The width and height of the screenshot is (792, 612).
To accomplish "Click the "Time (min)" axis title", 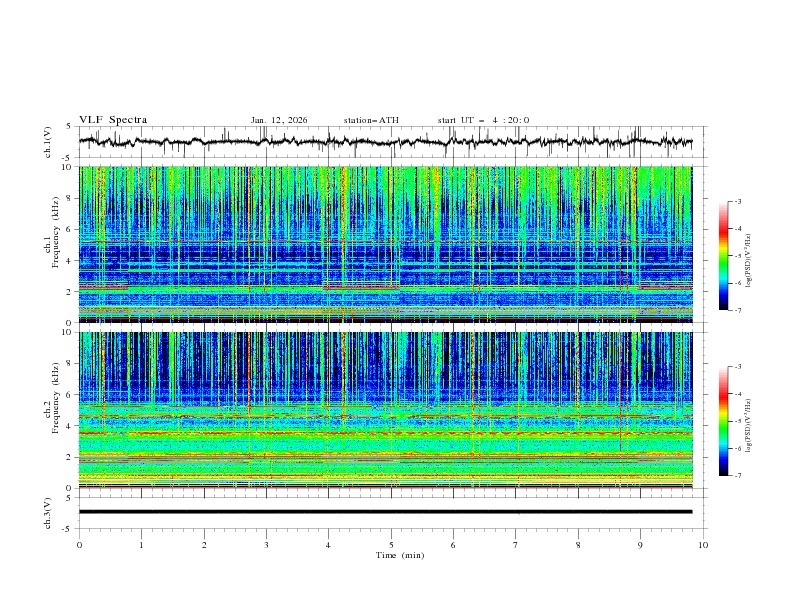I will pos(400,555).
